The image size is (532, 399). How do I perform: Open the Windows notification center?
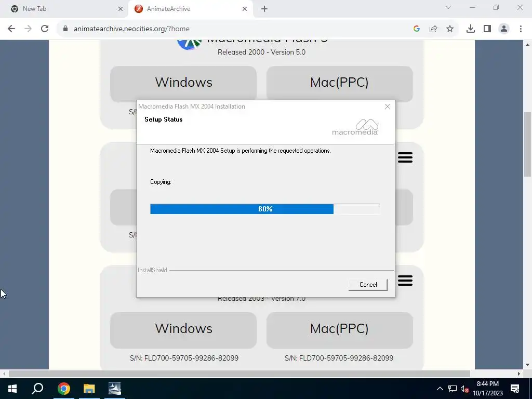pyautogui.click(x=515, y=389)
